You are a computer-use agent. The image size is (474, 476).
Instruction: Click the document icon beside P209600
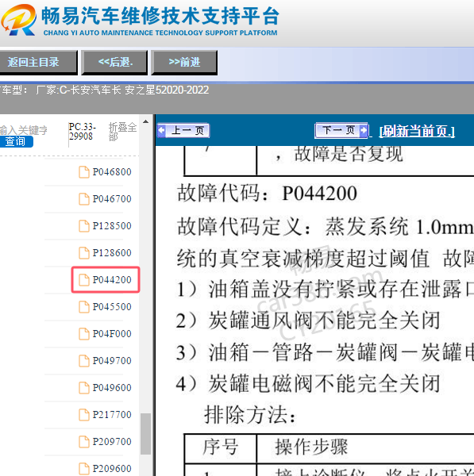point(84,469)
